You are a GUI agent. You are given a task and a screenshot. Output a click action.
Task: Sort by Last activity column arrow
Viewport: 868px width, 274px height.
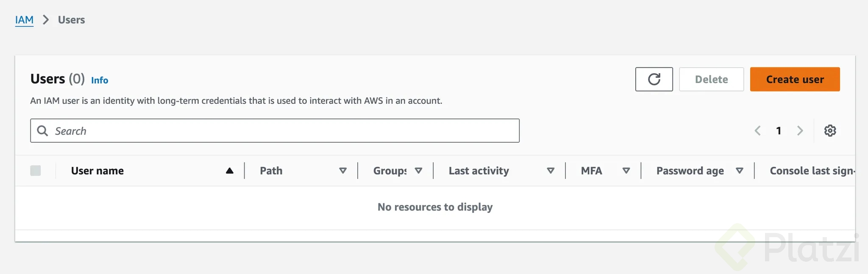coord(551,171)
